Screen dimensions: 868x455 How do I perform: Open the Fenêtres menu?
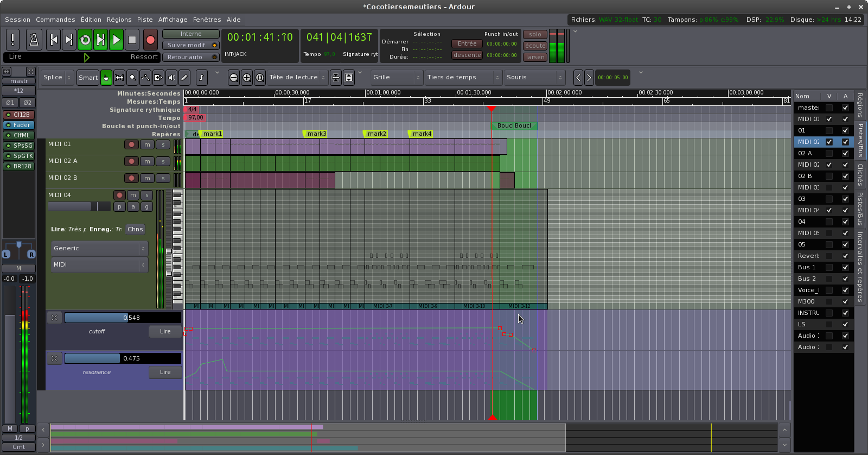coord(207,20)
